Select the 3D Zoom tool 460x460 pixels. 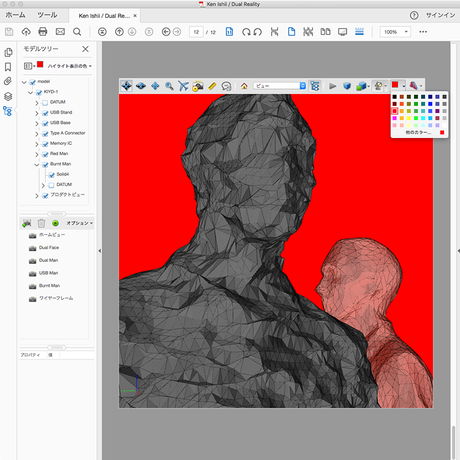[169, 86]
